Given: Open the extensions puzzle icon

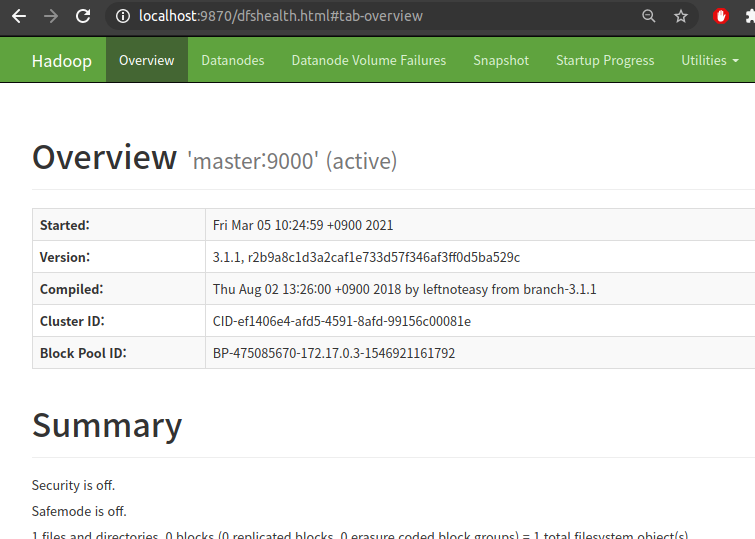Looking at the screenshot, I should tap(750, 16).
